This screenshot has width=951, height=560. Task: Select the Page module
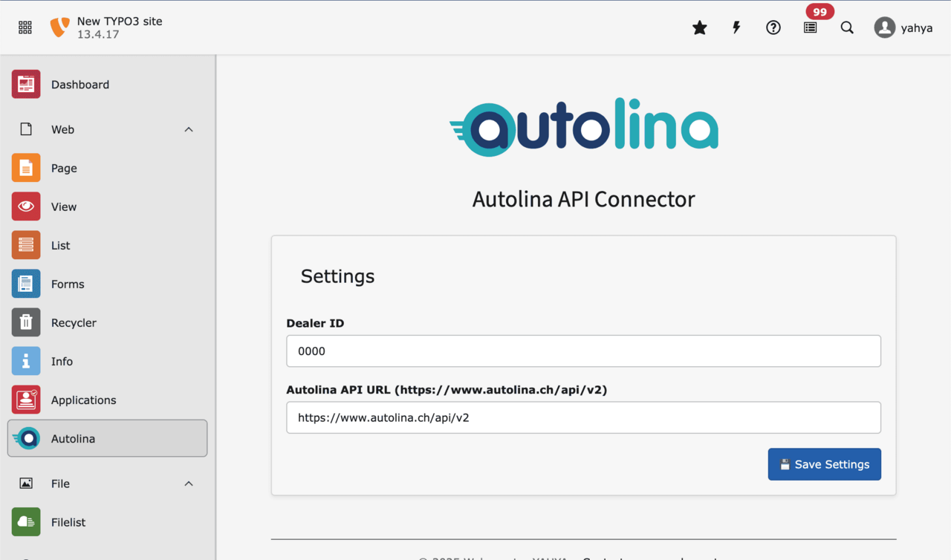point(64,168)
